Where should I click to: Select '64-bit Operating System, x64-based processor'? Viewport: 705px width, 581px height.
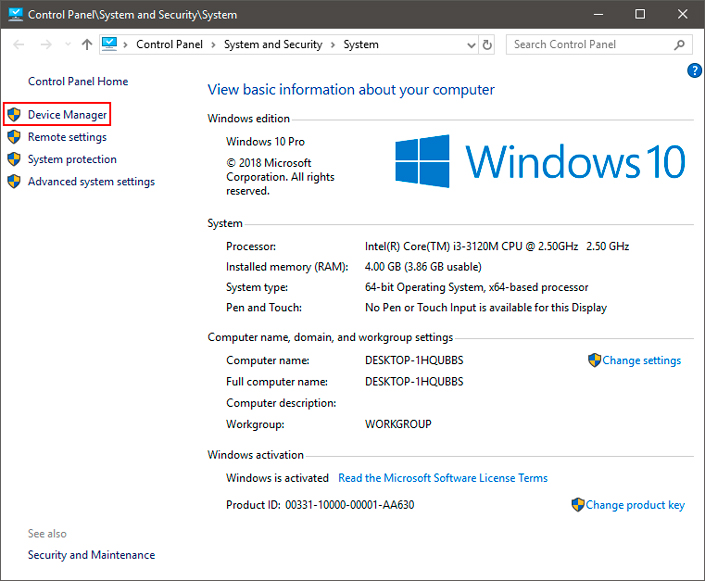(x=477, y=287)
